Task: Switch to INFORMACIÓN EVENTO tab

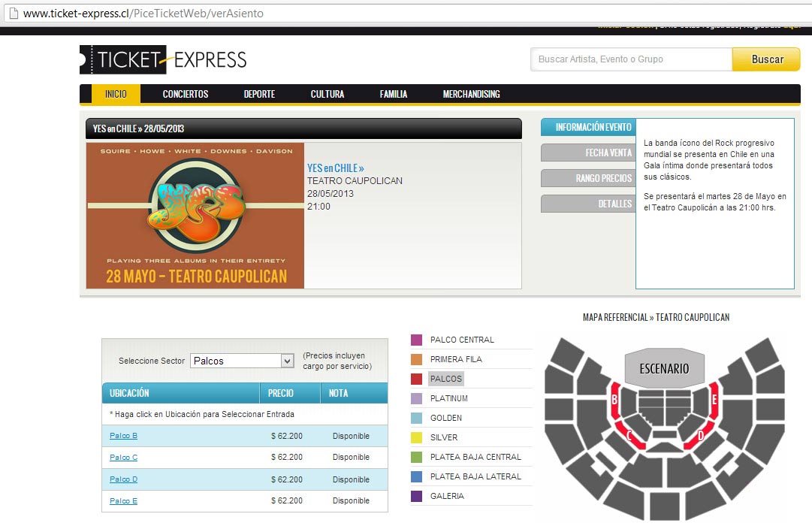Action: pyautogui.click(x=588, y=127)
